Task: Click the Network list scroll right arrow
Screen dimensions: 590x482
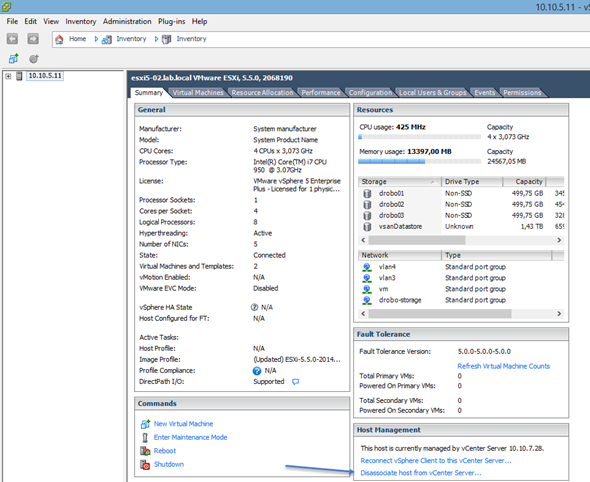Action: click(559, 313)
